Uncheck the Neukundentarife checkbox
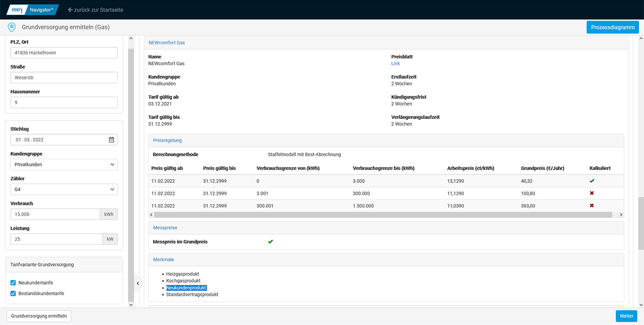Screen dimensions: 644x325 click(14, 283)
